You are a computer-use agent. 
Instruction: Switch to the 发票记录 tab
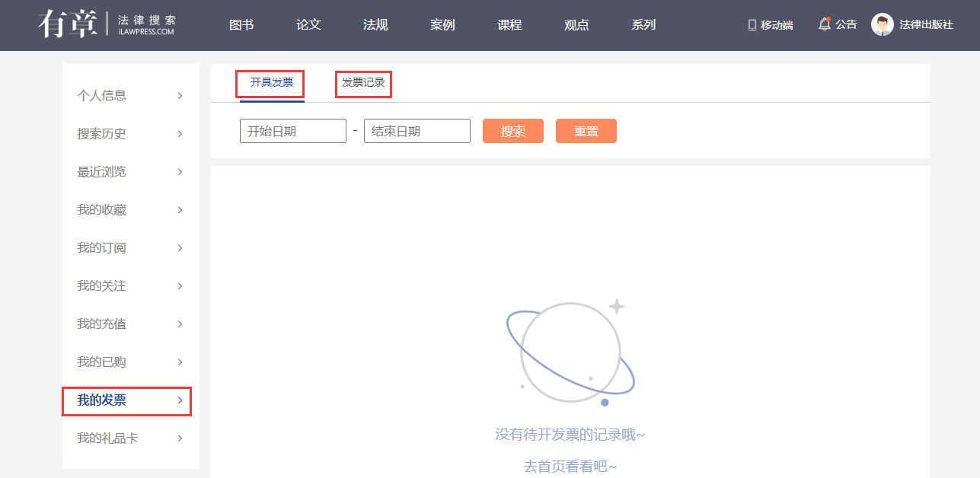click(363, 83)
